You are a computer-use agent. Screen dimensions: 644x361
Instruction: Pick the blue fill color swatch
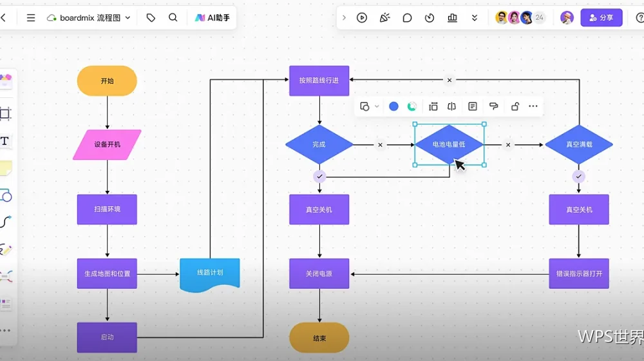393,106
